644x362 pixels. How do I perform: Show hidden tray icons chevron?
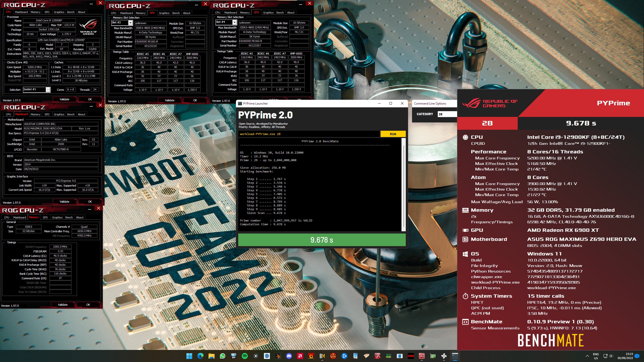click(x=587, y=356)
